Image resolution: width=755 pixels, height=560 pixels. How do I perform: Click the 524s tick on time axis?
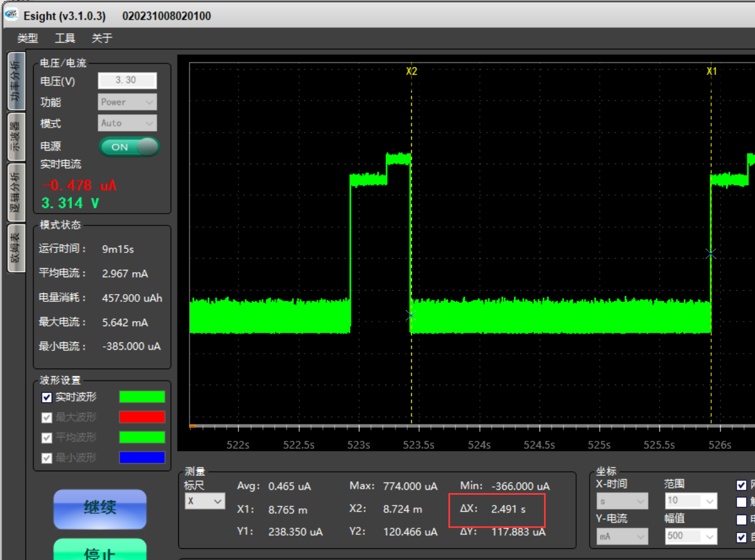point(479,445)
